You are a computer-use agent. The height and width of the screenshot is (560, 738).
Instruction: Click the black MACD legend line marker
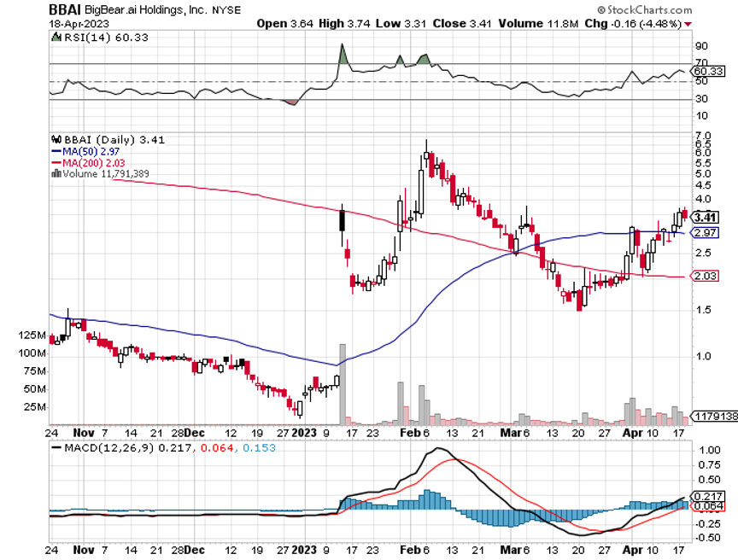pos(56,446)
